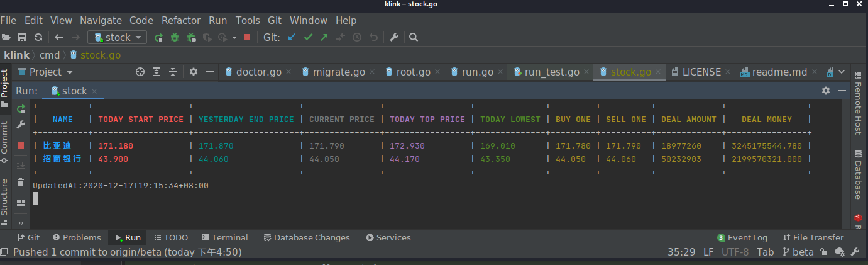
Task: Open Search Everywhere magnifier icon
Action: pos(413,37)
